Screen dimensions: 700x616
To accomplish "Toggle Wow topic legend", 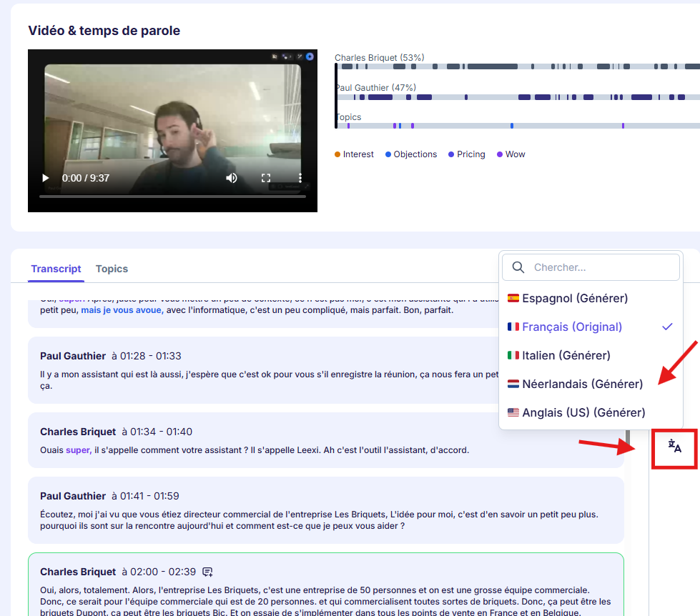I will 511,154.
